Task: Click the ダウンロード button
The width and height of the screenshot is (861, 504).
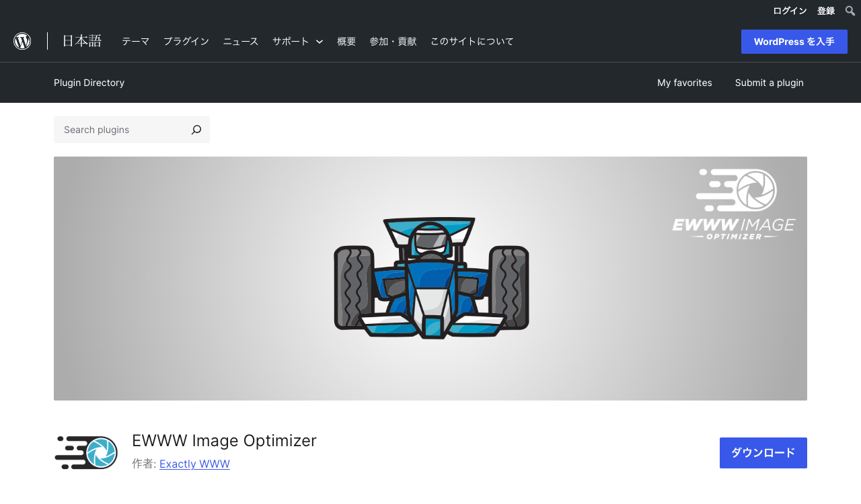Action: point(763,453)
